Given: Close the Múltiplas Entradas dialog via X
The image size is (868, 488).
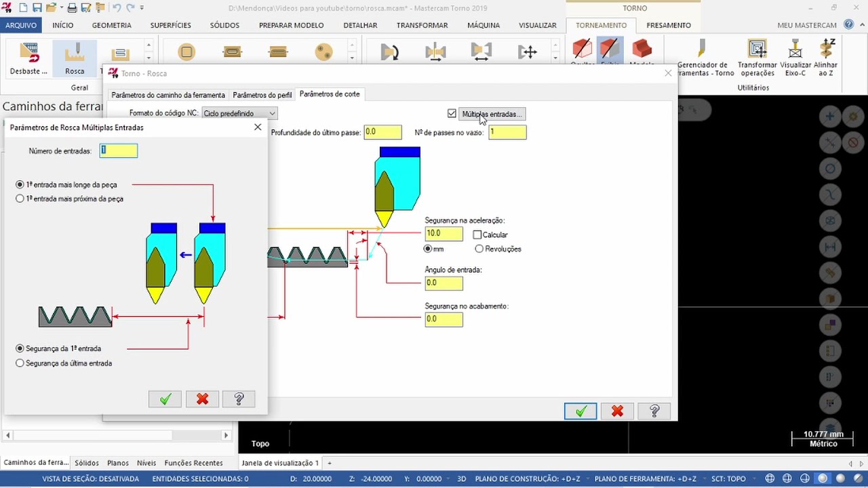Looking at the screenshot, I should pos(258,127).
